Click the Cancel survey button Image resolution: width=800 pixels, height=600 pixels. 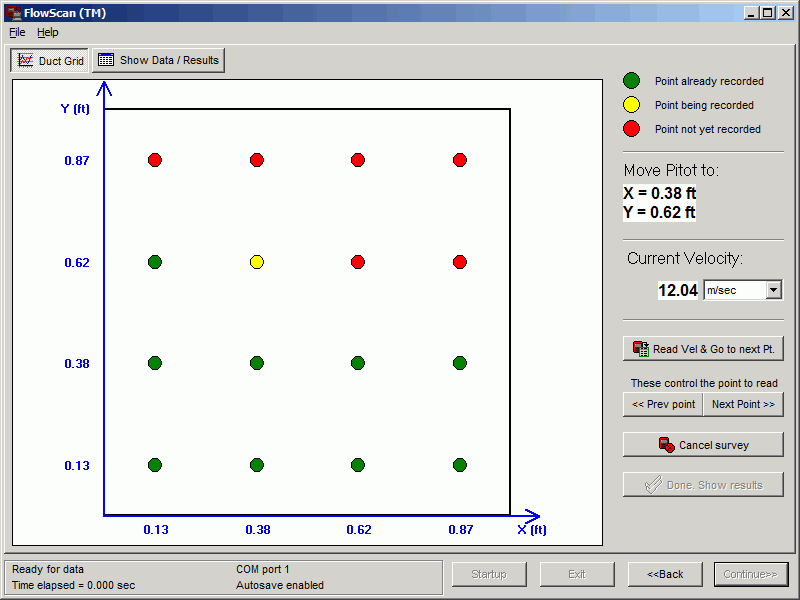703,445
